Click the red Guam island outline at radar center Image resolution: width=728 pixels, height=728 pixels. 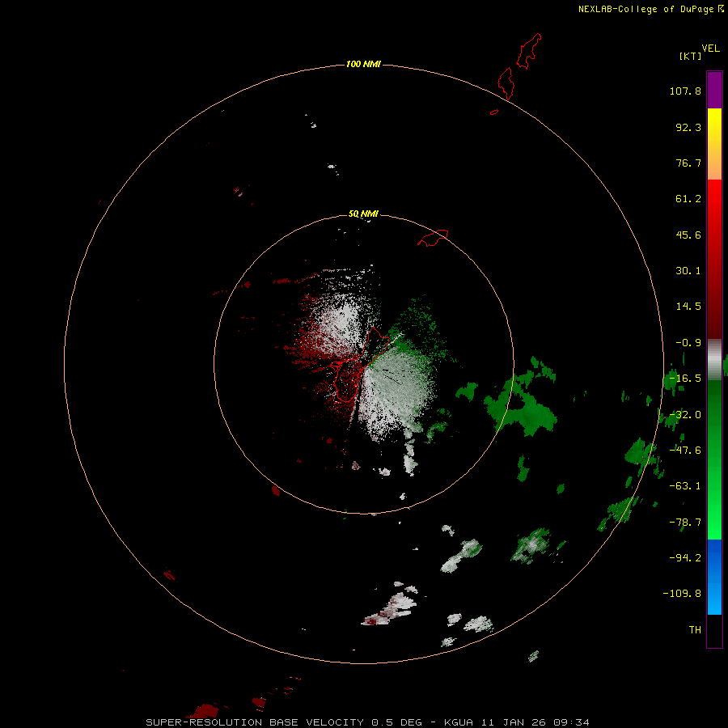coord(360,365)
